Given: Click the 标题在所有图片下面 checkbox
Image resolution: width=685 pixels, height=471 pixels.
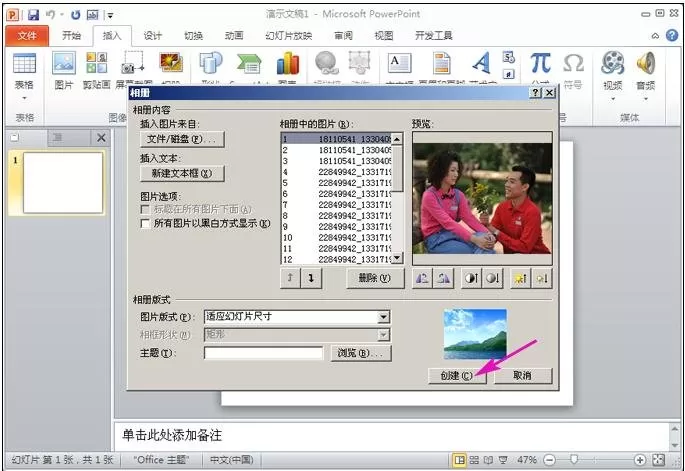Looking at the screenshot, I should (145, 210).
